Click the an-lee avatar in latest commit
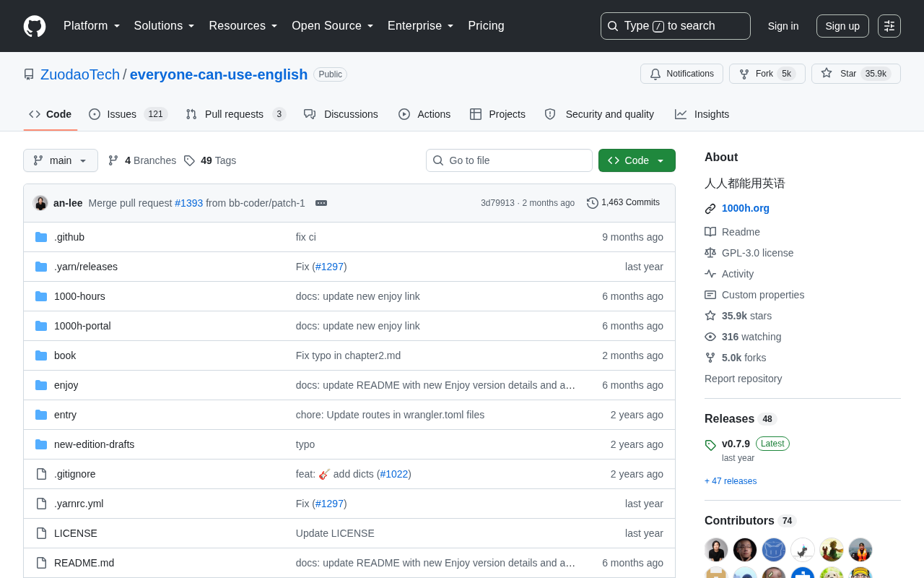 pyautogui.click(x=40, y=203)
